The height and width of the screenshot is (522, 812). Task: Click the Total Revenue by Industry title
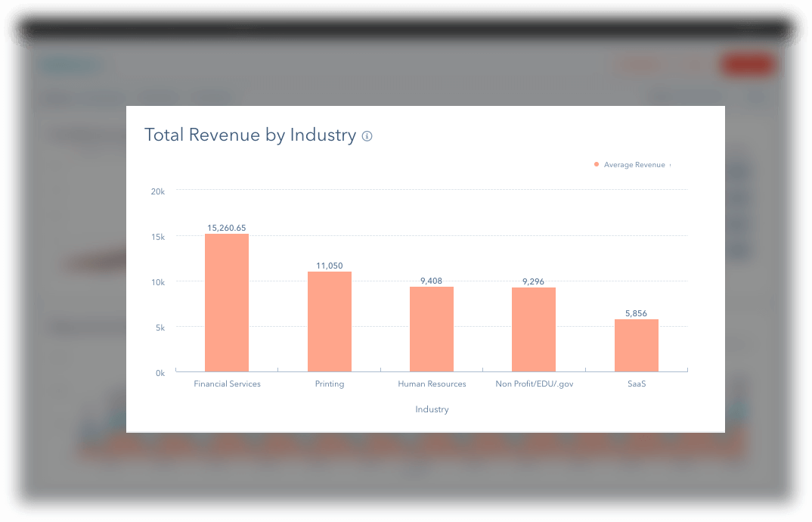pyautogui.click(x=249, y=135)
